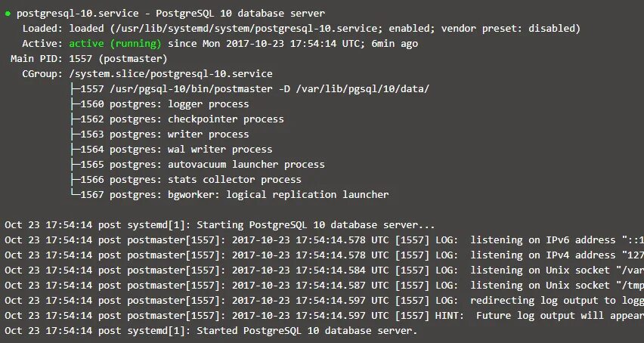Select the 1565 autovacuum launcher process entry

[203, 165]
